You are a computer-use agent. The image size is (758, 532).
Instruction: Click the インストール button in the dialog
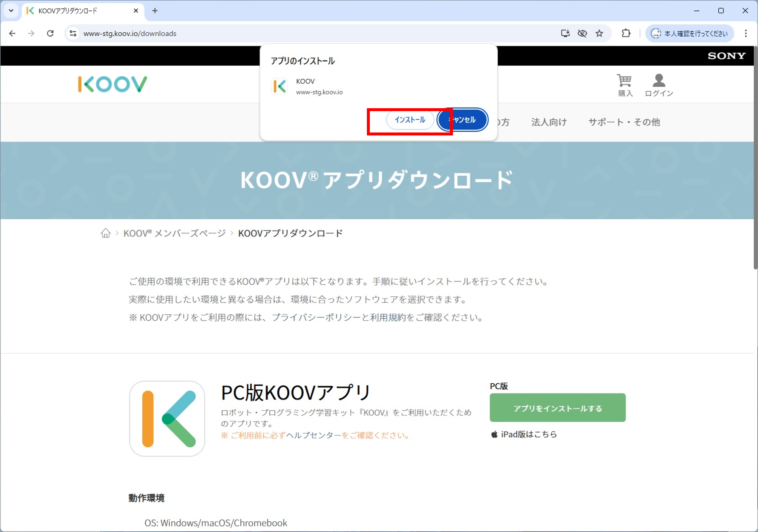pos(409,120)
